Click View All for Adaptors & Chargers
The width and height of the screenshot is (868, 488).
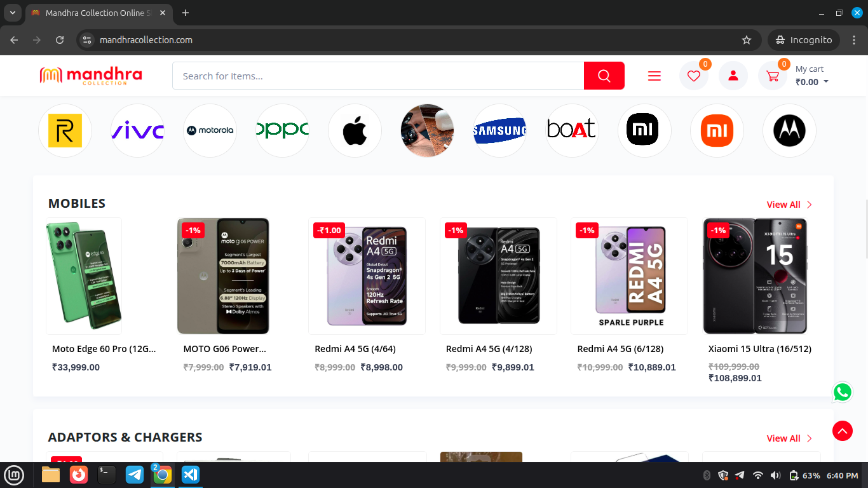tap(789, 438)
